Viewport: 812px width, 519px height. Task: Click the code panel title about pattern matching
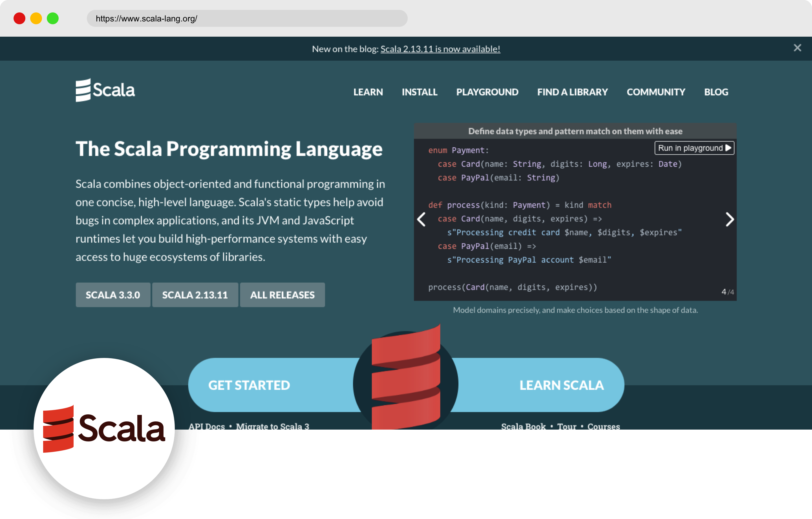click(575, 131)
